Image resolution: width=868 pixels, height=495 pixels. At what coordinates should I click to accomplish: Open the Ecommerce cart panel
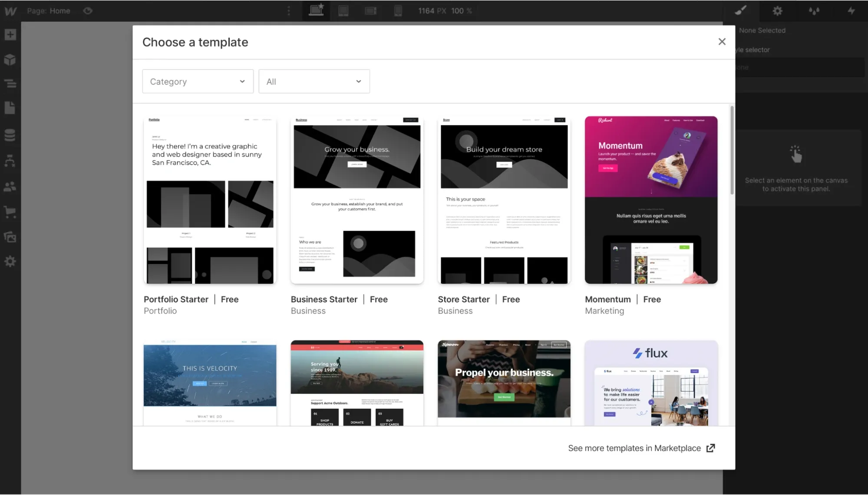click(x=10, y=212)
